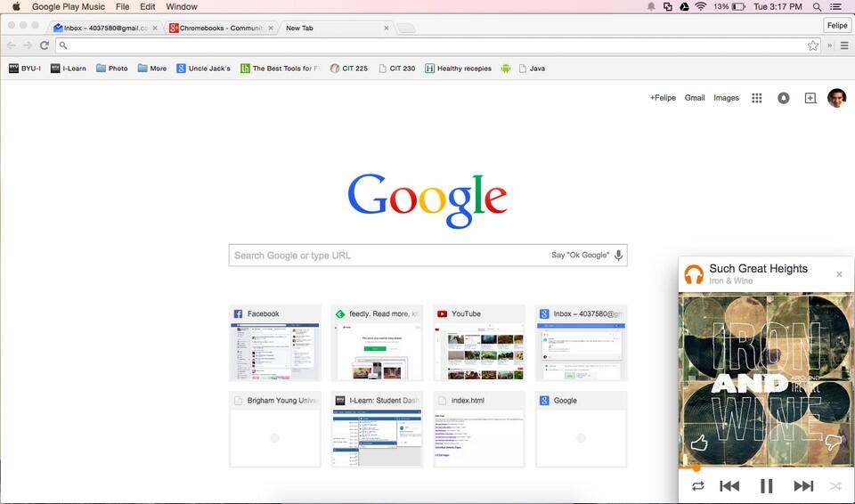855x504 pixels.
Task: Click the Iron & Wine album art
Action: point(766,378)
